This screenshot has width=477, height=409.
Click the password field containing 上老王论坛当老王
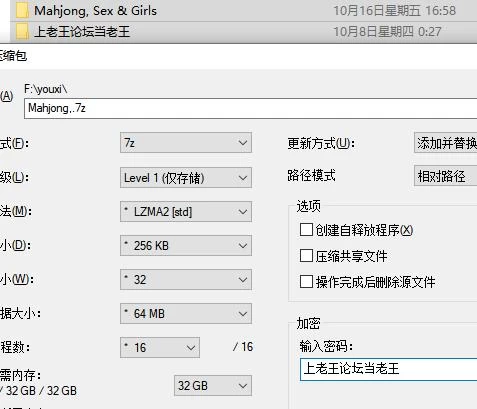point(389,369)
